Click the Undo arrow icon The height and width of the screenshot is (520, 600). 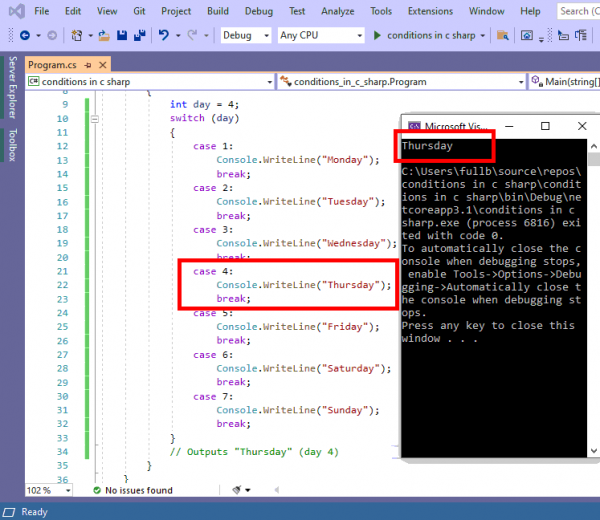163,35
